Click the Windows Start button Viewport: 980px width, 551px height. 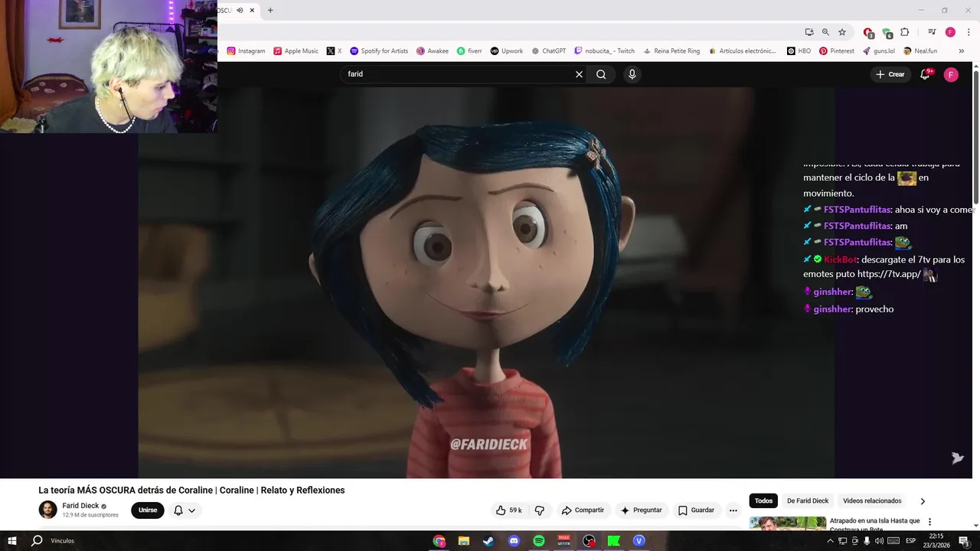[x=12, y=541]
